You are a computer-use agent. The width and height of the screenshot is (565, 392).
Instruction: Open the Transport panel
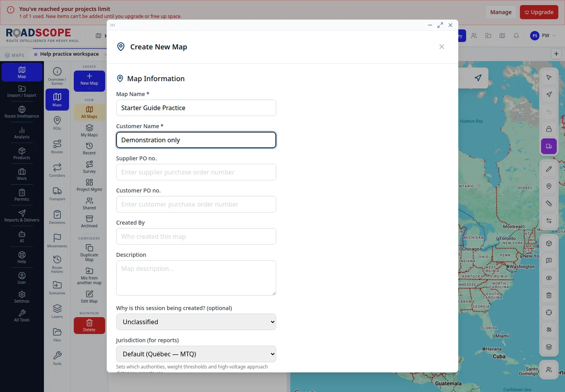(x=57, y=194)
